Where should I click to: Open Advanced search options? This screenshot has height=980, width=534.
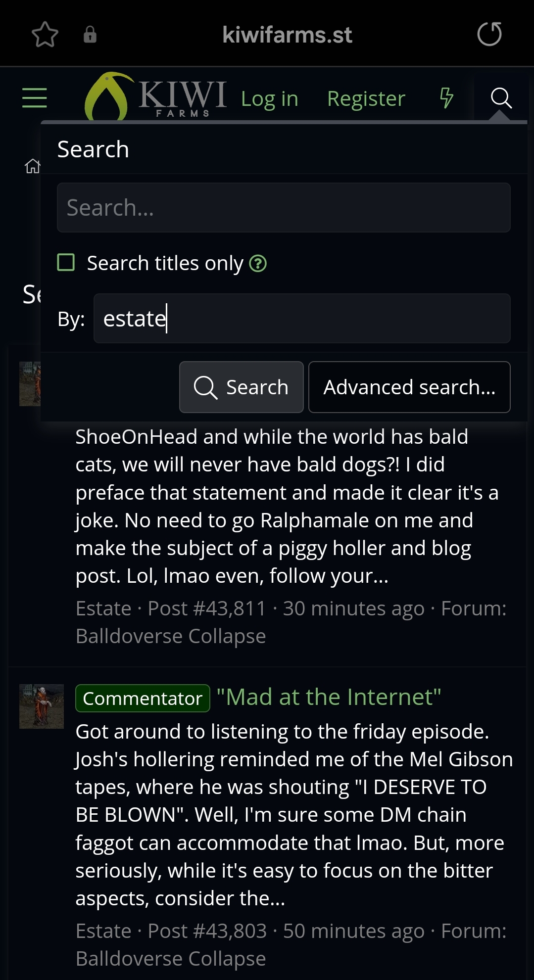[409, 387]
